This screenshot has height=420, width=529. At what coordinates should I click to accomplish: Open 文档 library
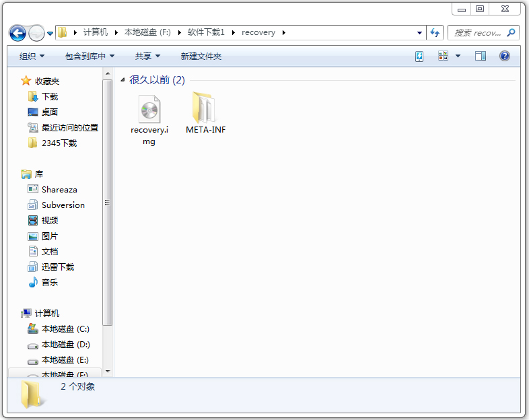(50, 251)
